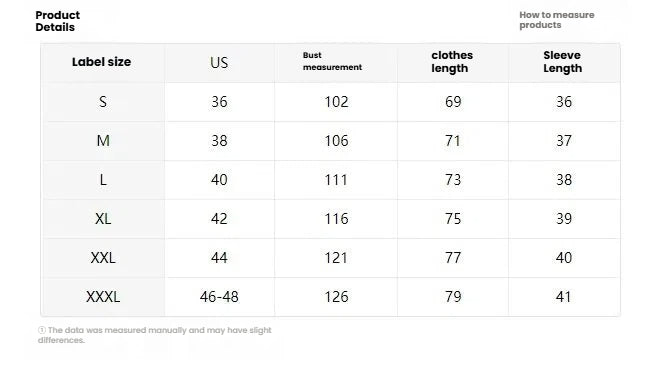Click the sleeve length value 41
The width and height of the screenshot is (659, 371).
click(564, 297)
